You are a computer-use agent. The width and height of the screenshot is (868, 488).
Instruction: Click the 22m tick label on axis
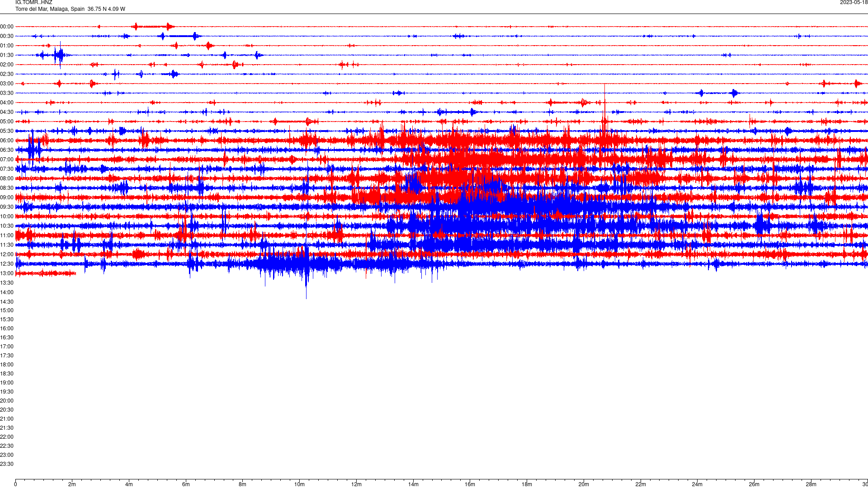(641, 484)
